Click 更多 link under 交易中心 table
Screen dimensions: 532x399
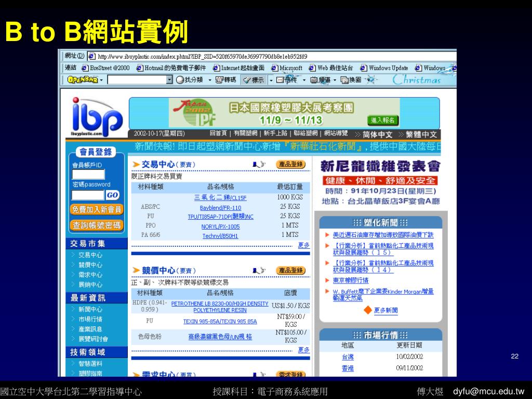(x=303, y=245)
